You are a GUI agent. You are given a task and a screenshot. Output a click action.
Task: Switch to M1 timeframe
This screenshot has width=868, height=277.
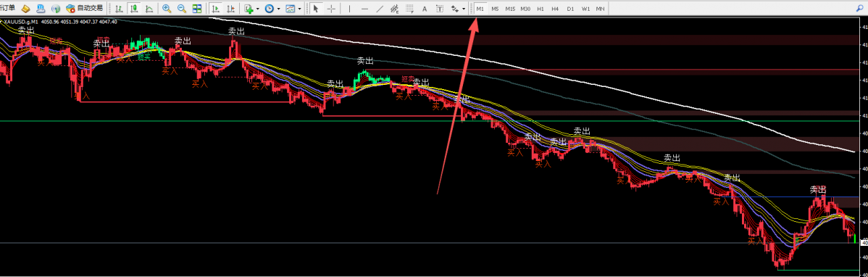tap(480, 9)
